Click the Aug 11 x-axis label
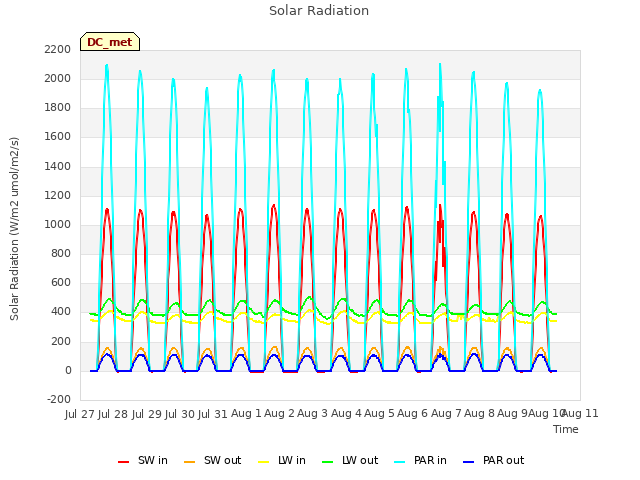The height and width of the screenshot is (480, 640). 581,414
